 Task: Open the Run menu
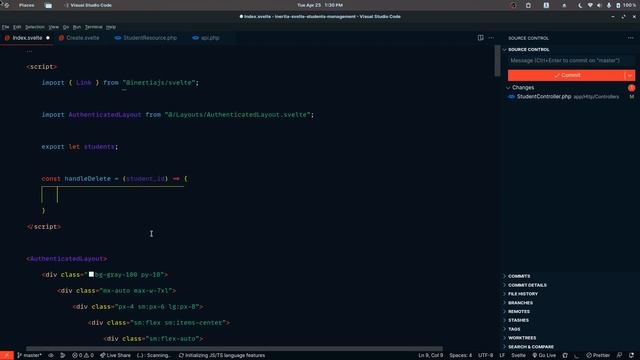pos(77,27)
